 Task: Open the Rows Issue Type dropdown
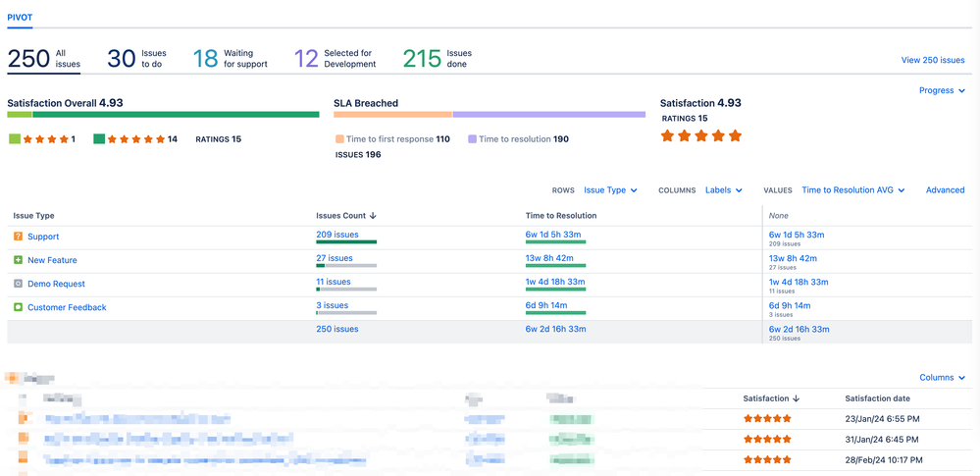tap(610, 190)
